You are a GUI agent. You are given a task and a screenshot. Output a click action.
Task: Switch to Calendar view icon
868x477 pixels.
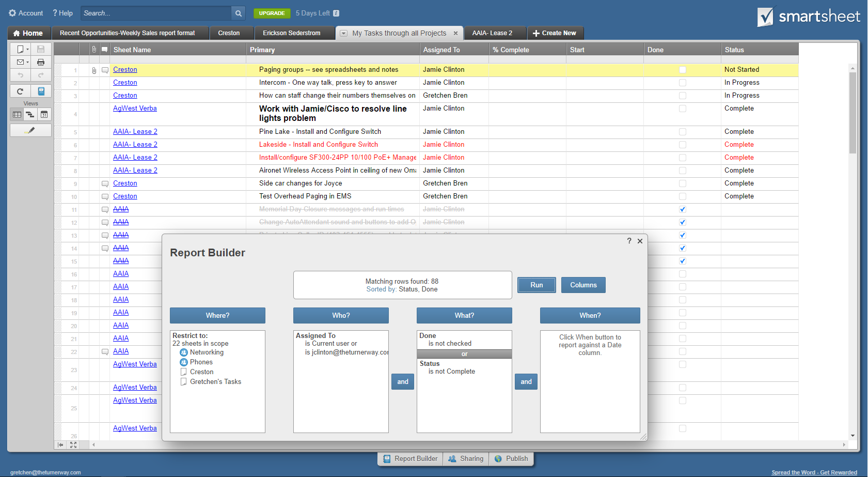click(44, 114)
